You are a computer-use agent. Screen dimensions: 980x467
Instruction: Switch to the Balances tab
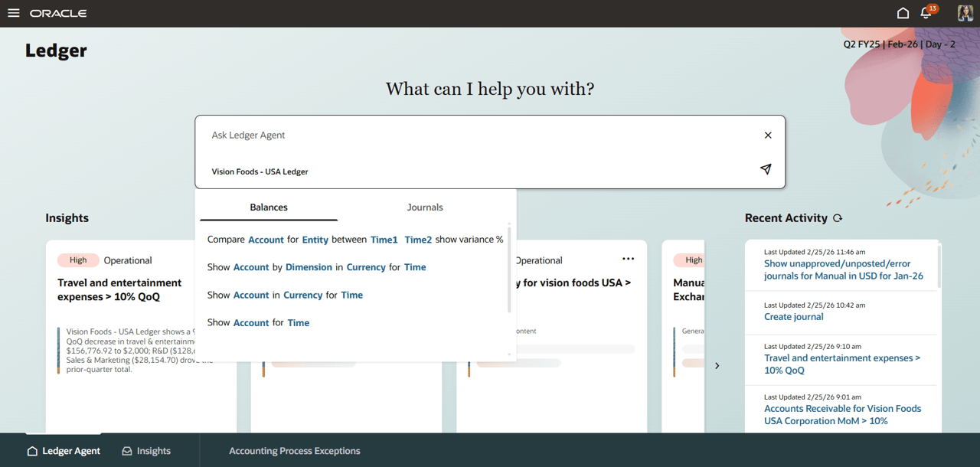pos(267,207)
